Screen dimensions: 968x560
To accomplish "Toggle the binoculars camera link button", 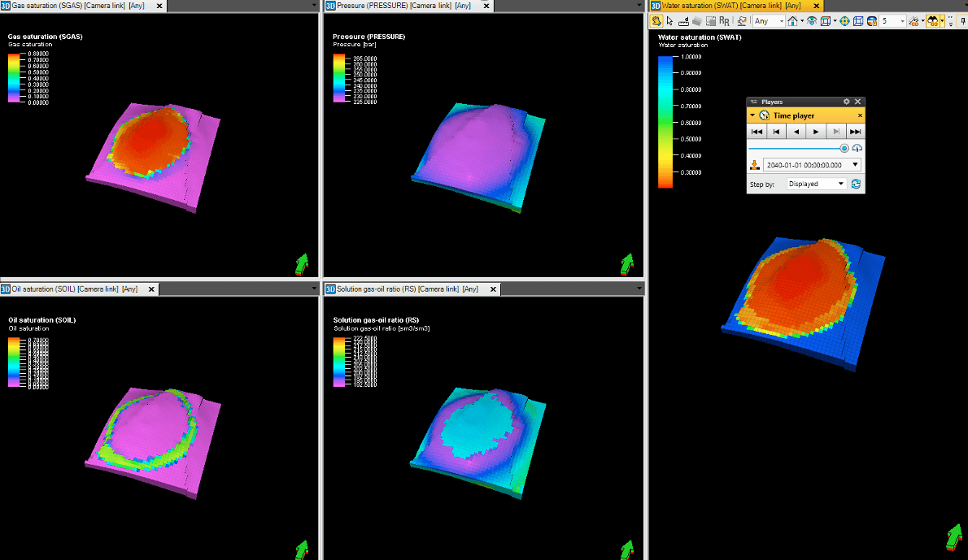I will tap(932, 21).
